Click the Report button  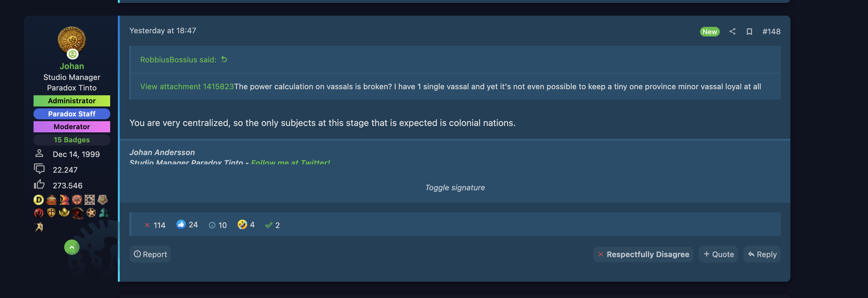[x=150, y=254]
